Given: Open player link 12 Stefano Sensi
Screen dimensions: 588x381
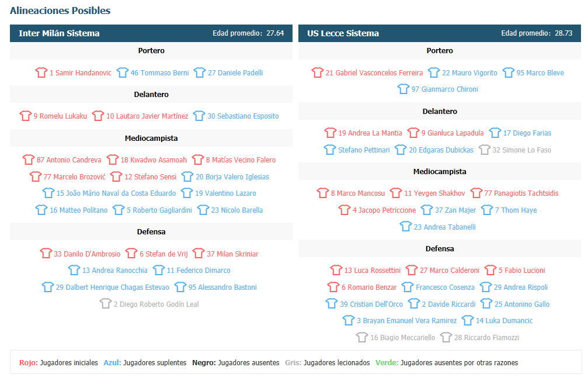Looking at the screenshot, I should coord(151,177).
